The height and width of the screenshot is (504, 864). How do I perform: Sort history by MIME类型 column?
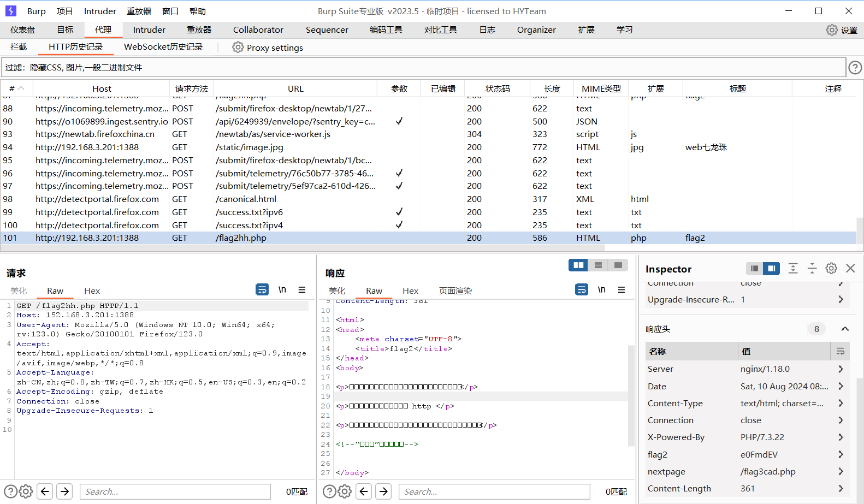(x=601, y=88)
